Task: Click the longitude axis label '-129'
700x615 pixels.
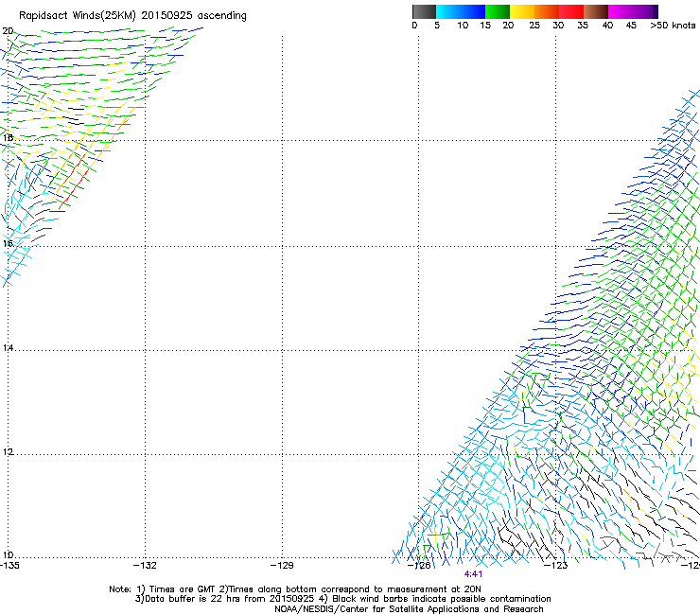Action: point(282,566)
